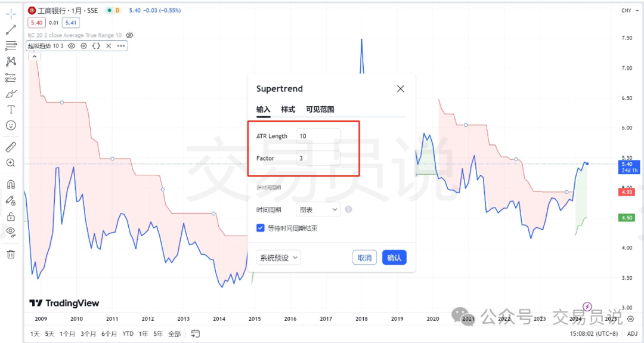644x343 pixels.
Task: Open the emoji icons tool
Action: [x=11, y=125]
